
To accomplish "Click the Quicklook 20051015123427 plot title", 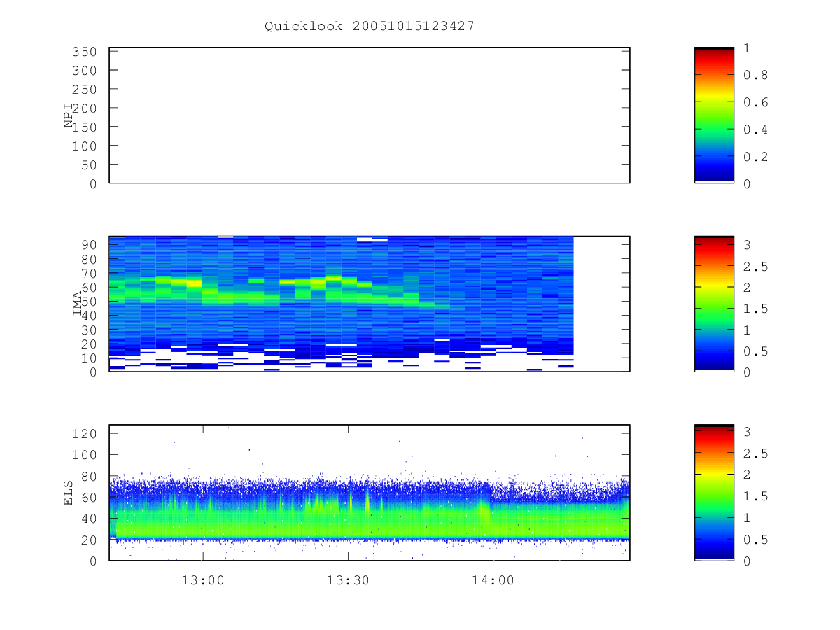I will (x=370, y=26).
